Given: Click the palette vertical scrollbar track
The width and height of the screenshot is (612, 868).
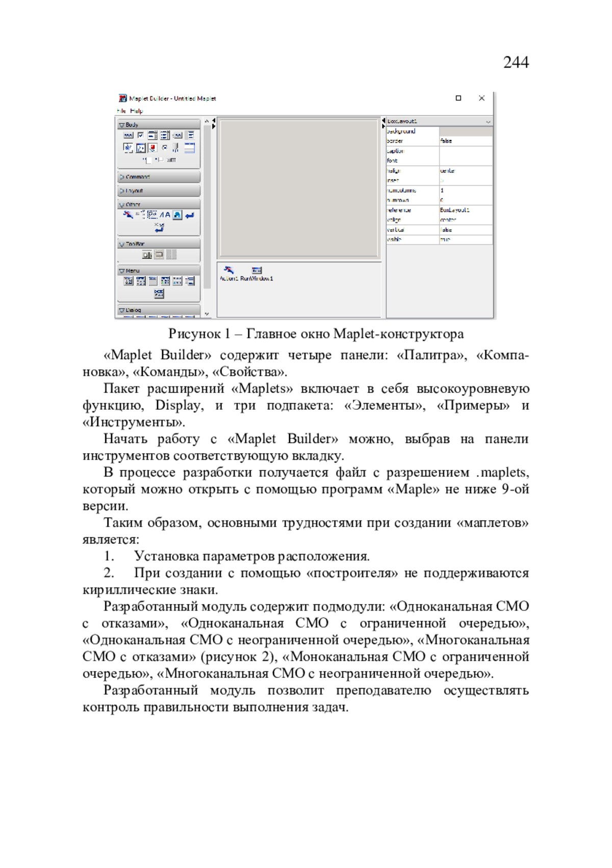Looking at the screenshot, I should 207,204.
